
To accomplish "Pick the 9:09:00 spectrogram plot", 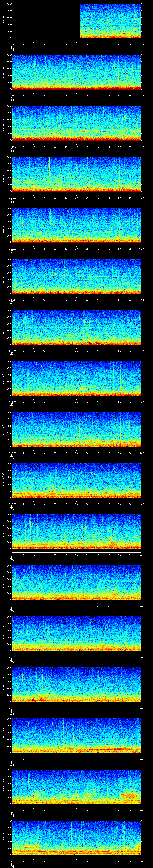I will pyautogui.click(x=77, y=276).
